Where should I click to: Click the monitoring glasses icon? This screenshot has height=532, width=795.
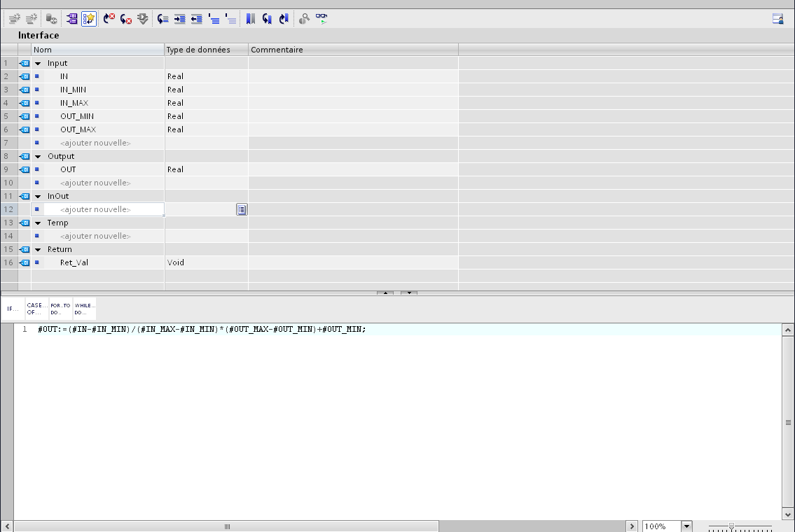[x=322, y=19]
